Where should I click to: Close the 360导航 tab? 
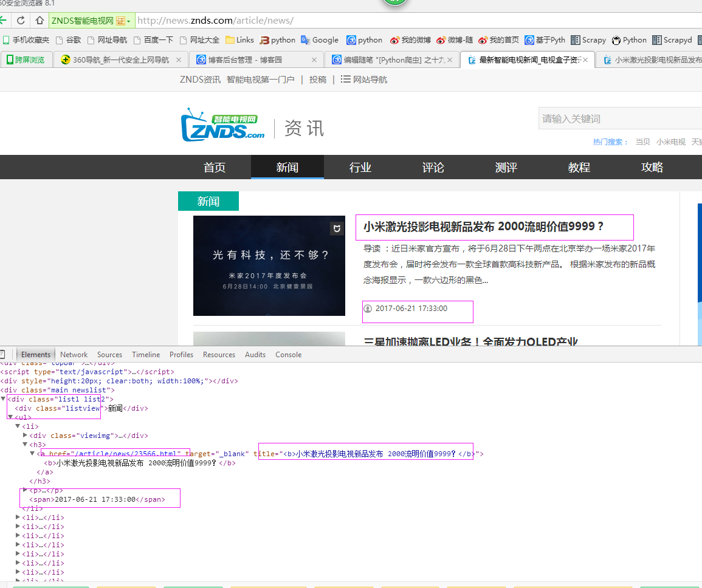pyautogui.click(x=179, y=60)
